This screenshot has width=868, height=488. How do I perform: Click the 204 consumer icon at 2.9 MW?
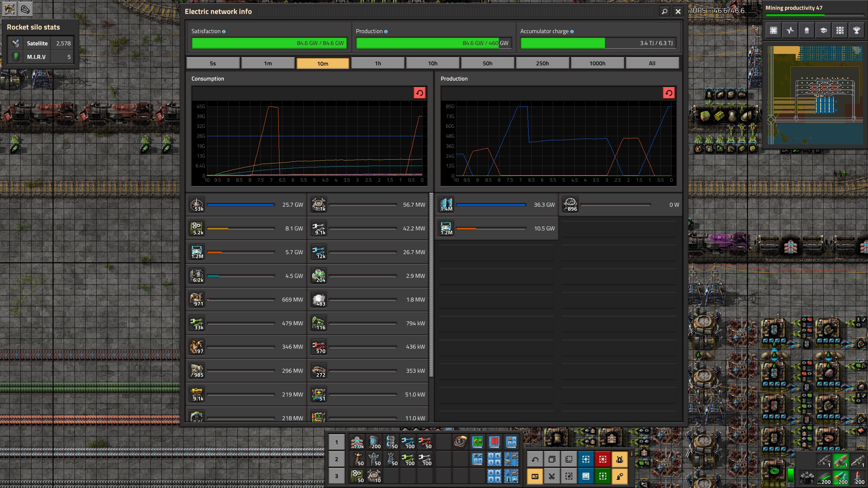coord(319,276)
